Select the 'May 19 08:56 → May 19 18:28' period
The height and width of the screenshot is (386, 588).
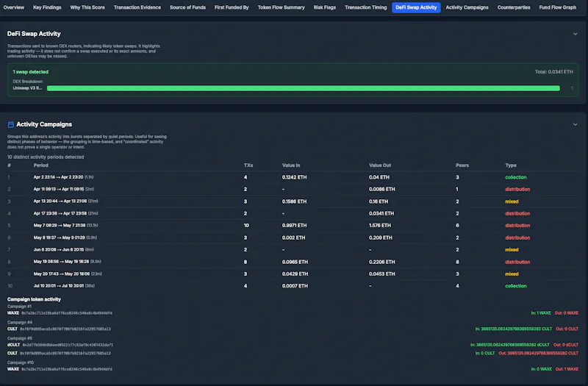point(67,262)
